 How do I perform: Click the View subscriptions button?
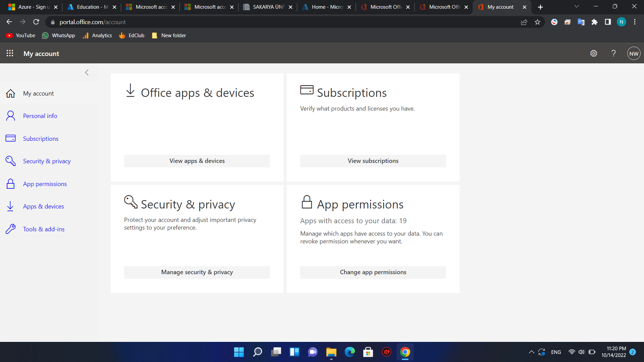click(373, 161)
